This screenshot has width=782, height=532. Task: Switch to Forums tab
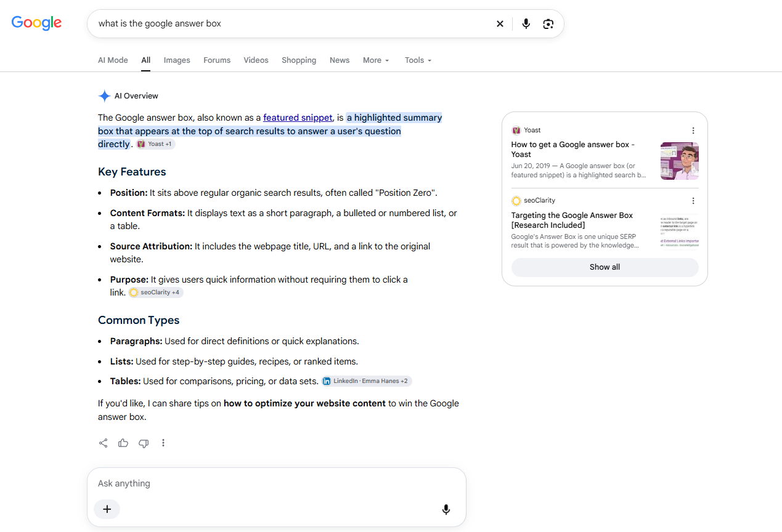pyautogui.click(x=217, y=60)
